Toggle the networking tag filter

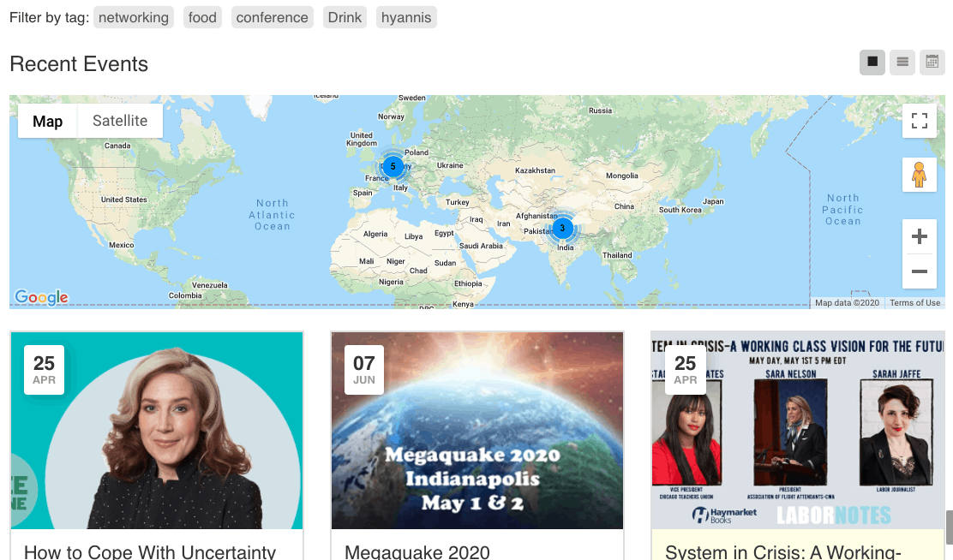pyautogui.click(x=133, y=16)
